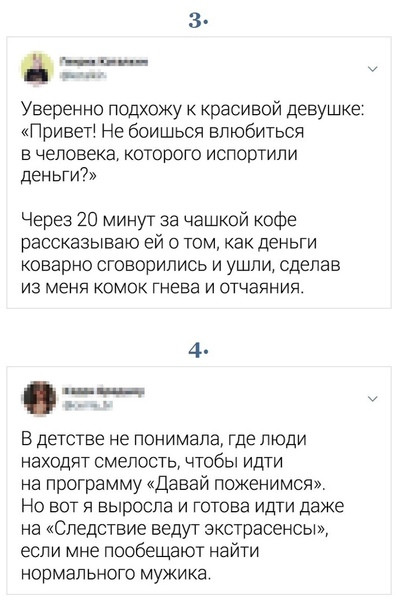
Task: Open the pixelated avatar on tweet 4
Action: [x=39, y=398]
